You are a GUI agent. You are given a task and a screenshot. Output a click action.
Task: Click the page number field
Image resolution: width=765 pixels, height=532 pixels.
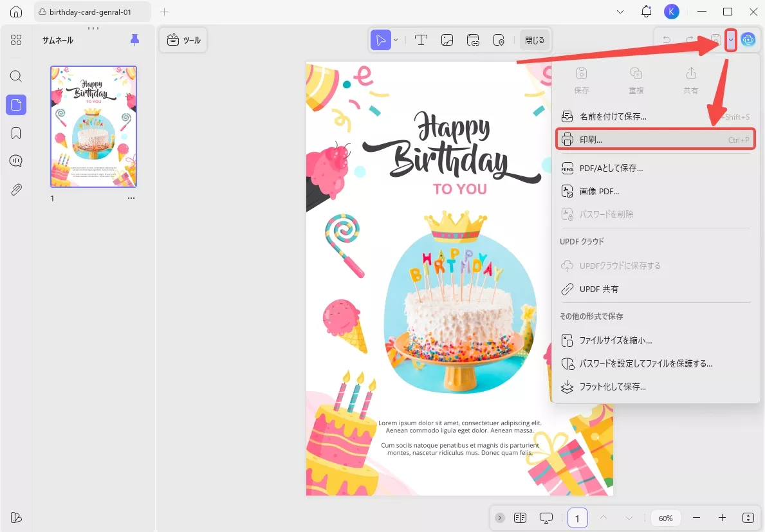pos(578,518)
